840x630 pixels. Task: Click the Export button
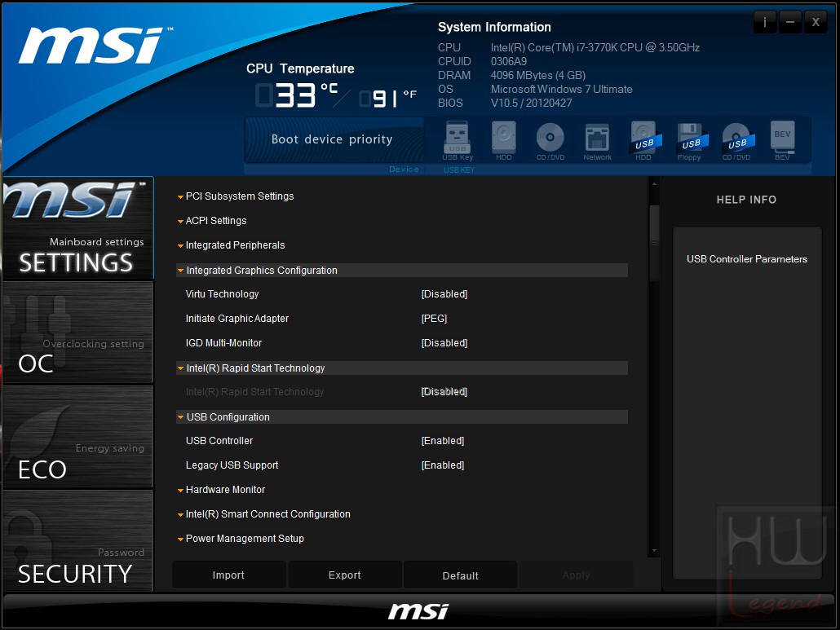point(345,575)
